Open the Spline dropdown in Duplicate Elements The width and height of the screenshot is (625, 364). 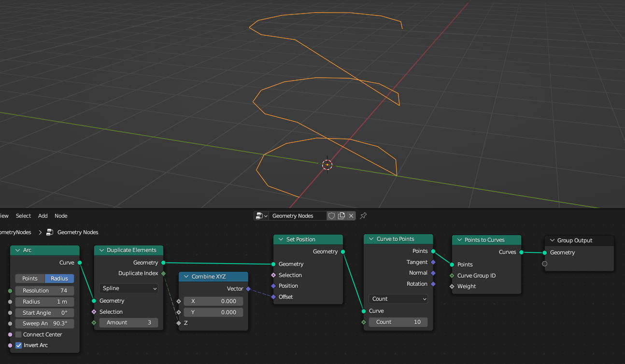pos(128,288)
